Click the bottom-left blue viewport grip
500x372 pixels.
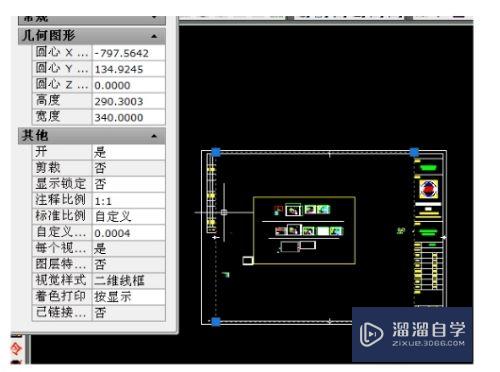(216, 322)
